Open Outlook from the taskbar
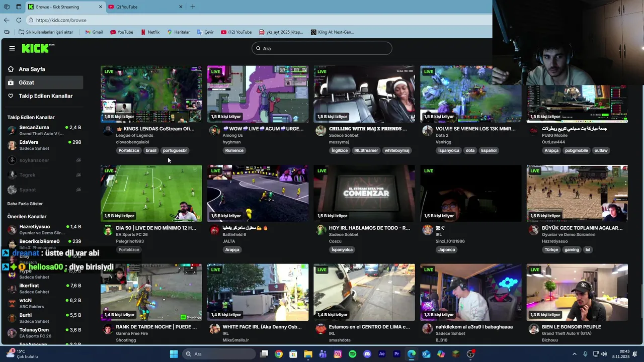This screenshot has height=362, width=644. pyautogui.click(x=426, y=354)
